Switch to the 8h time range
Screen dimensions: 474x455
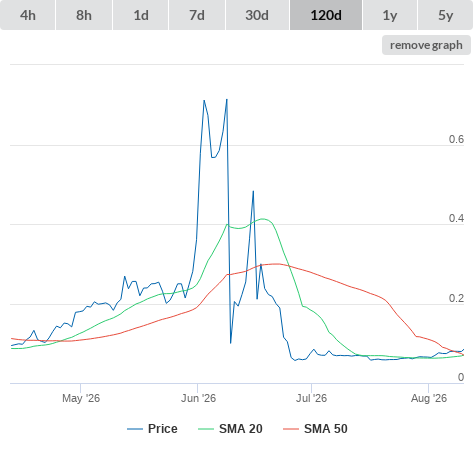(x=84, y=15)
